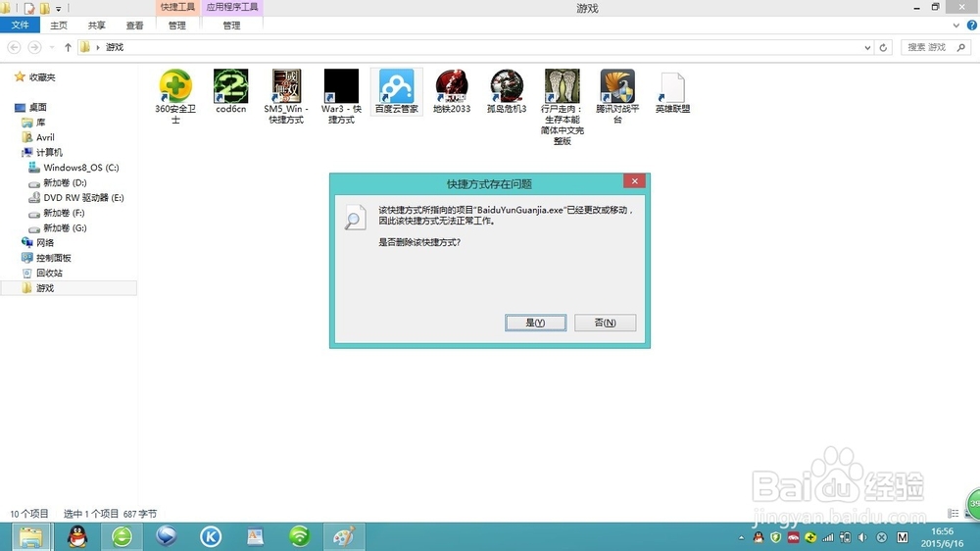The image size is (980, 551).
Task: Close the 快捷方式存在问题 dialog
Action: (634, 180)
